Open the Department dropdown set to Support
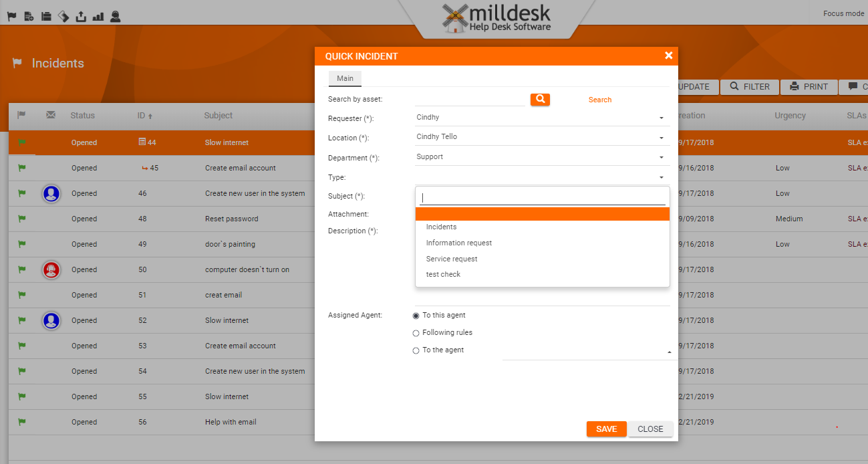Image resolution: width=868 pixels, height=464 pixels. tap(542, 157)
